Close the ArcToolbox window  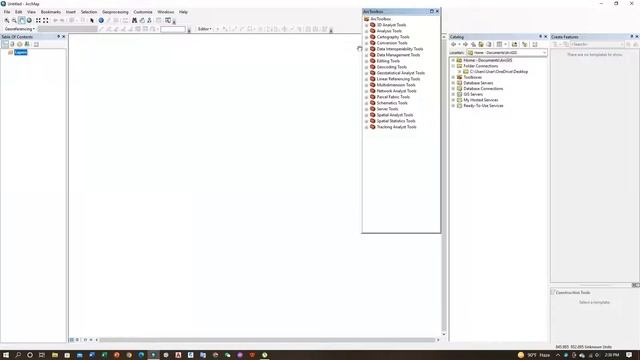pyautogui.click(x=437, y=11)
